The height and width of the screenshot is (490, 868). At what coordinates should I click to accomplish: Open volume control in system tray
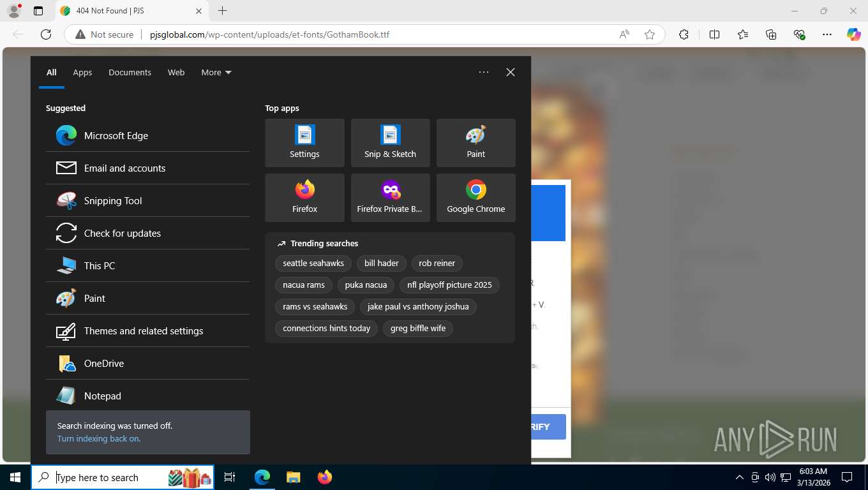[x=770, y=477]
